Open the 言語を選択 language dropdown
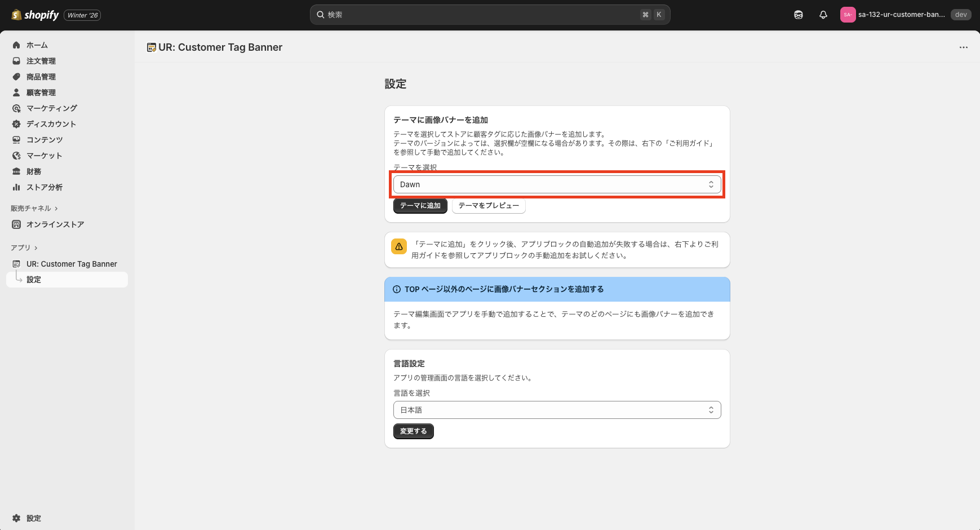This screenshot has width=980, height=530. tap(557, 410)
